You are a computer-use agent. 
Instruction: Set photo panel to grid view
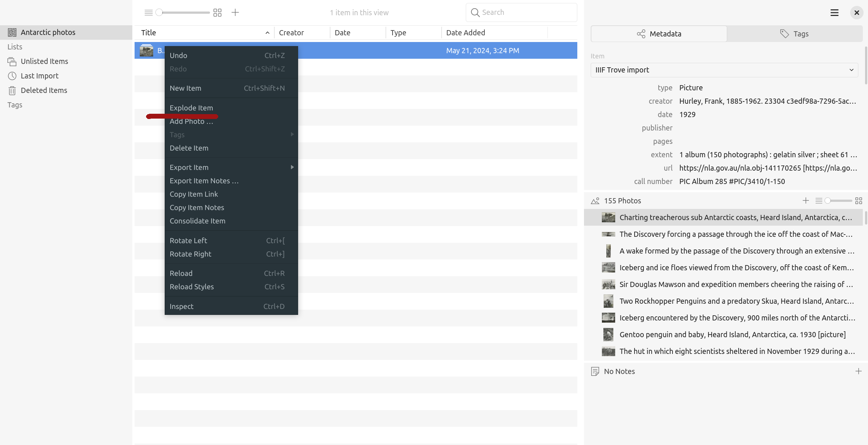tap(858, 201)
